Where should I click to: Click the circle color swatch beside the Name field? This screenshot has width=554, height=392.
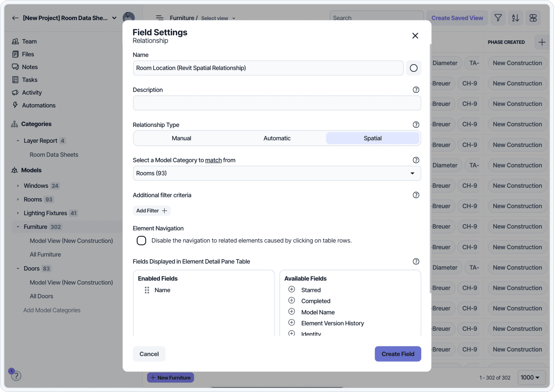(413, 68)
